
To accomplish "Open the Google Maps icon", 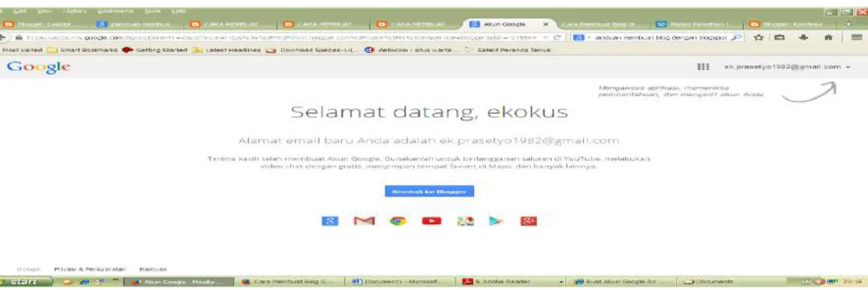I will (465, 221).
